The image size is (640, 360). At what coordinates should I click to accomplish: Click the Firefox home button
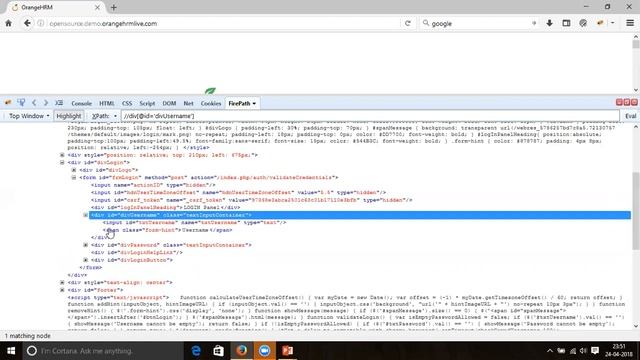coord(9,23)
